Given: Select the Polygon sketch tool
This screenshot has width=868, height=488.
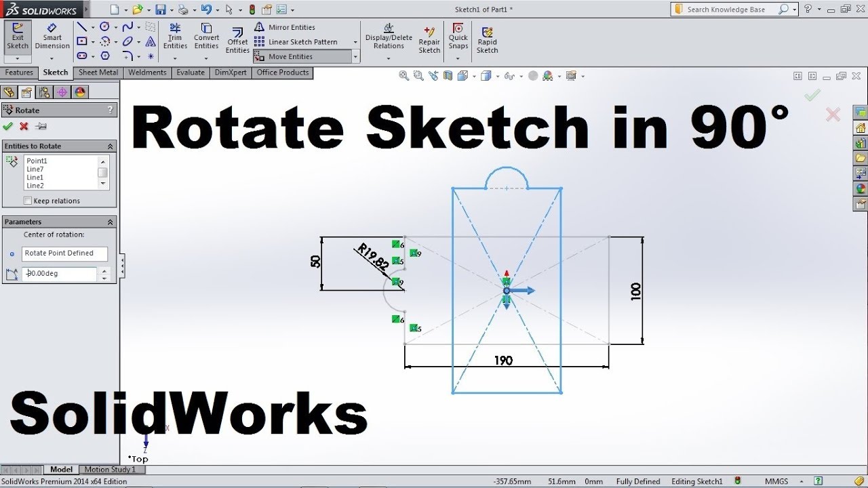Looking at the screenshot, I should 104,56.
